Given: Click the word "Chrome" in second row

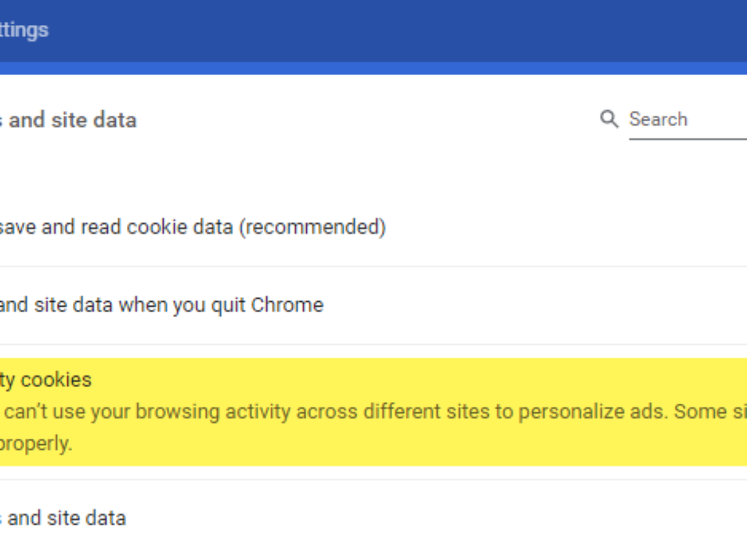Looking at the screenshot, I should tap(287, 305).
